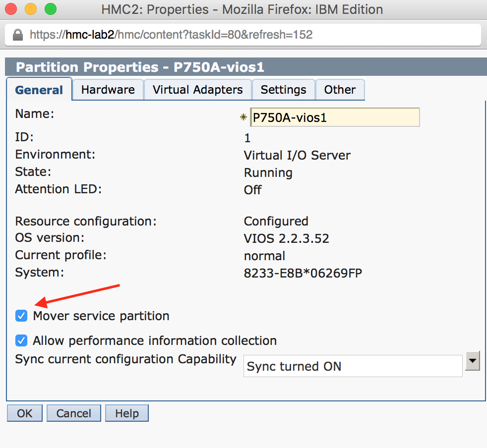Open Help for partition properties
This screenshot has width=487, height=448.
[x=126, y=413]
